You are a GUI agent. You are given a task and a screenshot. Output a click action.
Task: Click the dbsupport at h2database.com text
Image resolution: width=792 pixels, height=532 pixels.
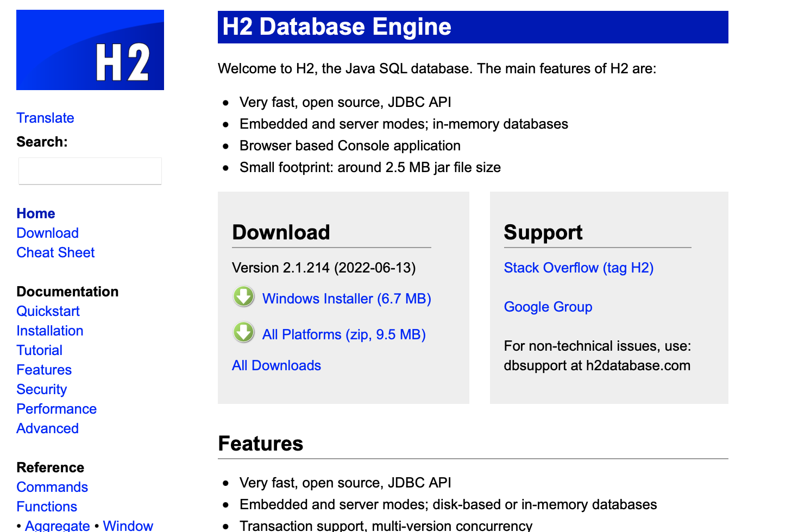coord(597,365)
